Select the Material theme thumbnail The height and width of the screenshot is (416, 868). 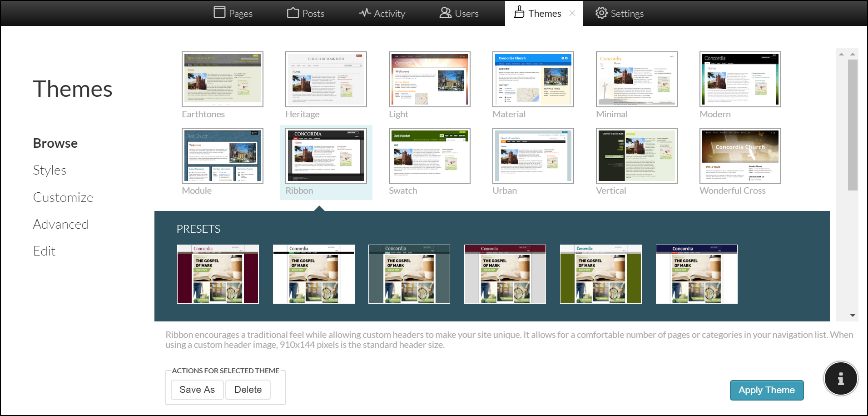click(533, 80)
